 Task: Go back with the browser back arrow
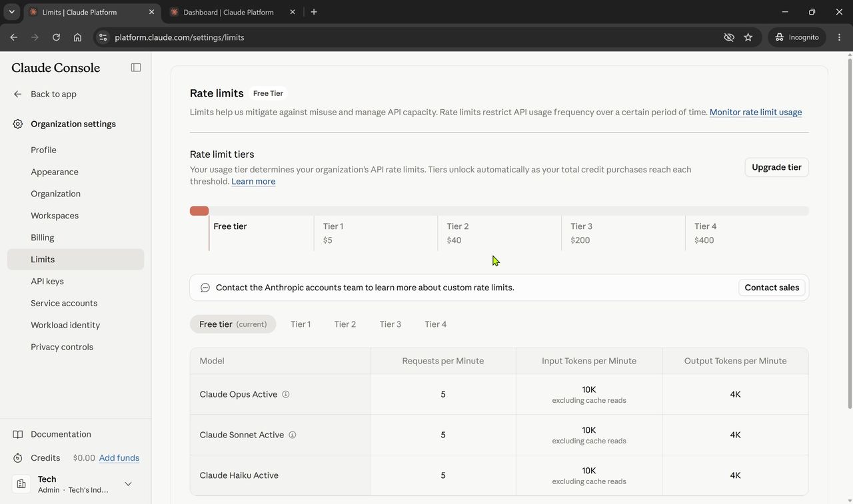click(13, 37)
